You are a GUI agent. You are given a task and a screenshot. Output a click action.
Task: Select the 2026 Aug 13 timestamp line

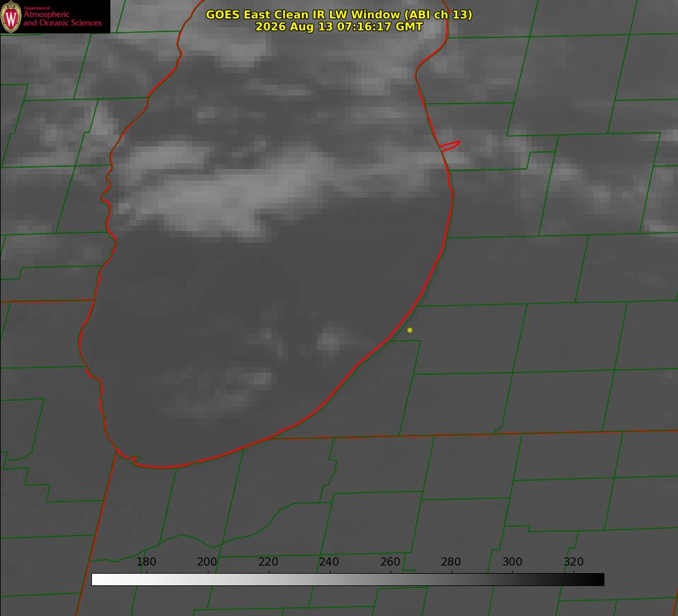(339, 27)
